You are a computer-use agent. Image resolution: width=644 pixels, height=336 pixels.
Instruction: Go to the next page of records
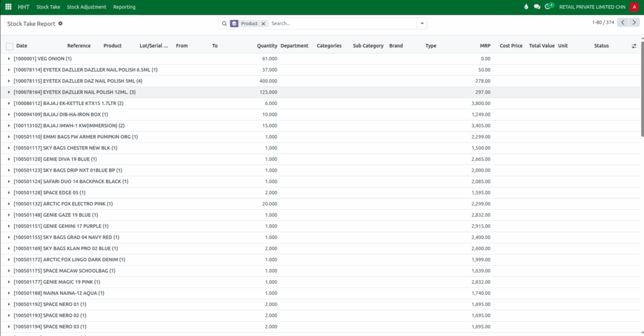click(634, 23)
